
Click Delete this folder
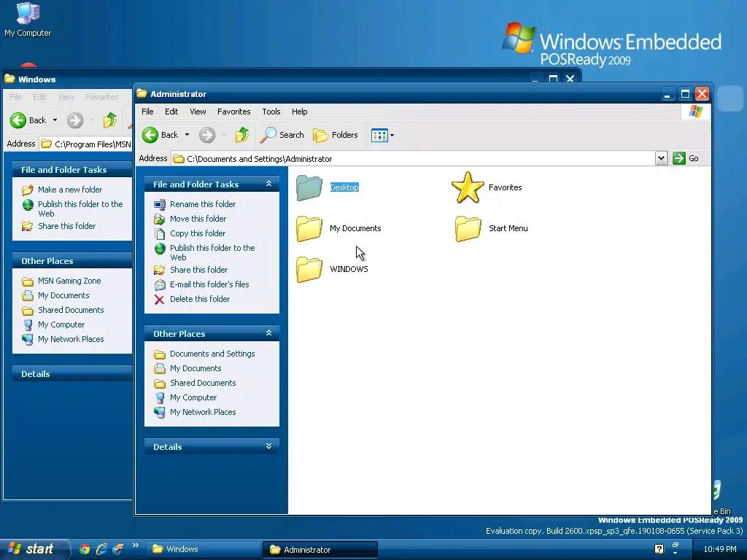(200, 299)
